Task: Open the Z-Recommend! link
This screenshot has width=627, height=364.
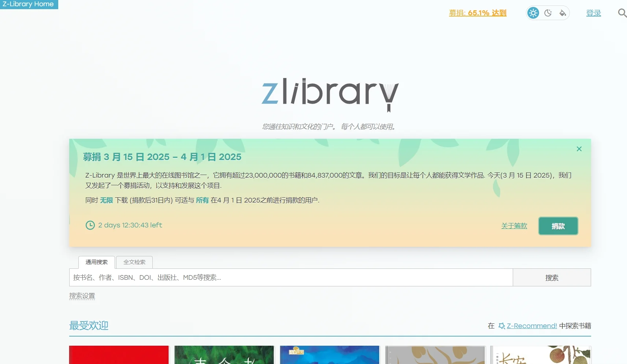Action: 532,326
